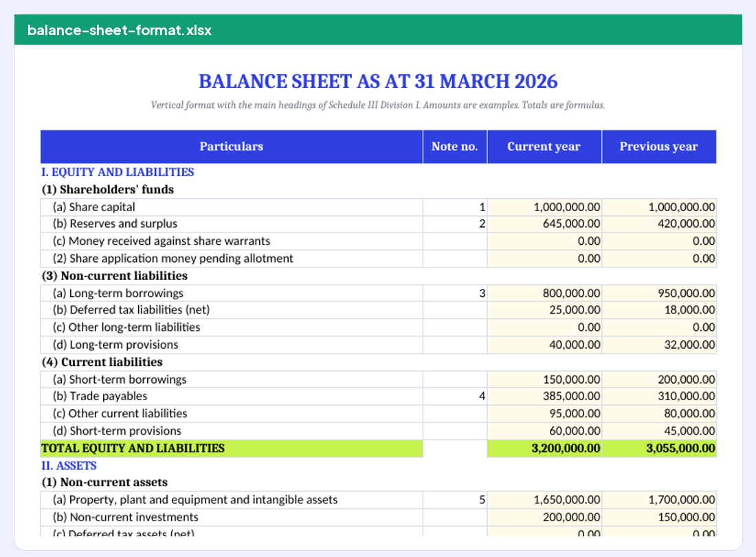Click the 32,000.00 long-term provisions value
Viewport: 756px width, 557px height.
point(658,345)
